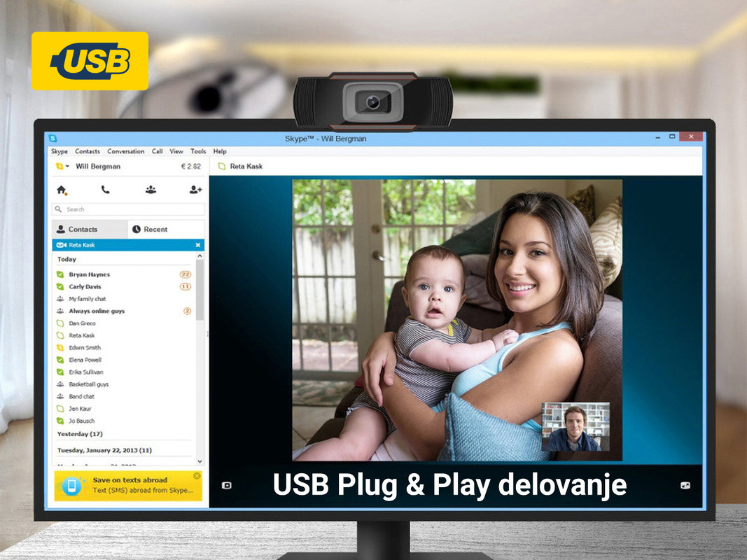Image resolution: width=747 pixels, height=560 pixels.
Task: Maximize the Skype window
Action: 672,136
